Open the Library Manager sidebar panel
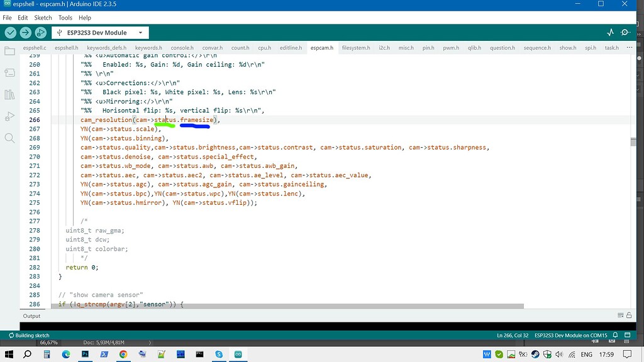The height and width of the screenshot is (362, 644). [9, 95]
